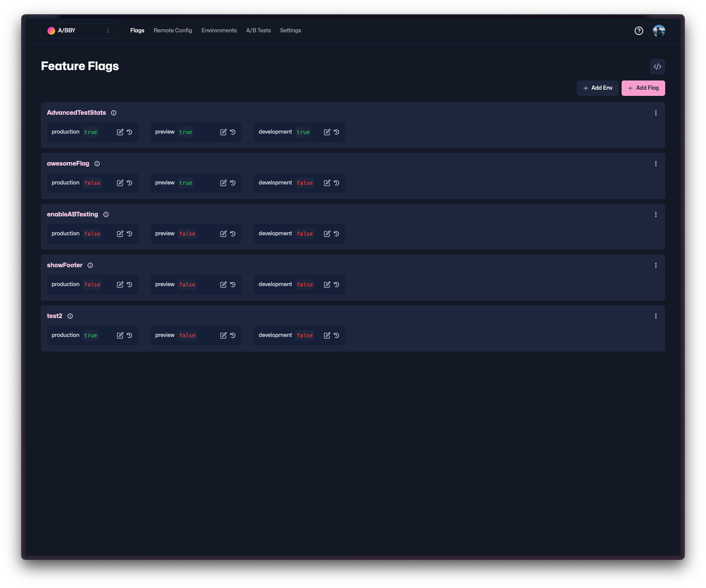Viewport: 706px width, 588px height.
Task: Click the enableABTesting flag name
Action: (72, 215)
